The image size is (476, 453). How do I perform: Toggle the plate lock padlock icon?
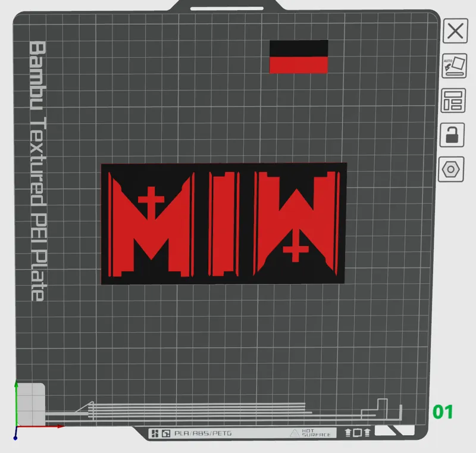(452, 135)
